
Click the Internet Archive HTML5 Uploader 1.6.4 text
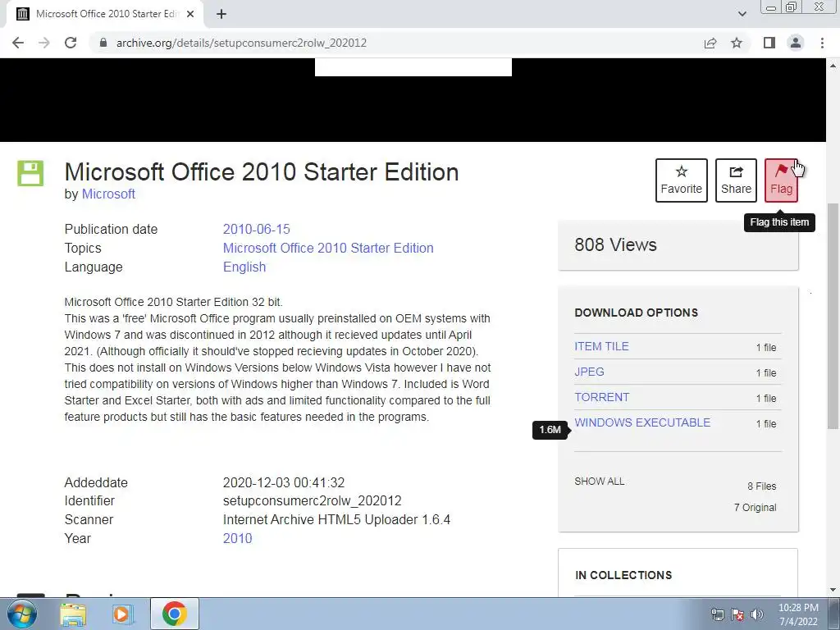(x=336, y=519)
